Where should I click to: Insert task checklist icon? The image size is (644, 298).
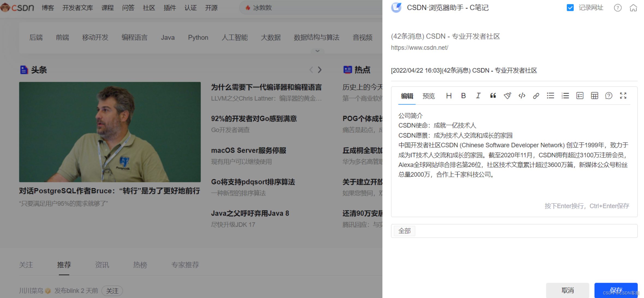tap(580, 96)
